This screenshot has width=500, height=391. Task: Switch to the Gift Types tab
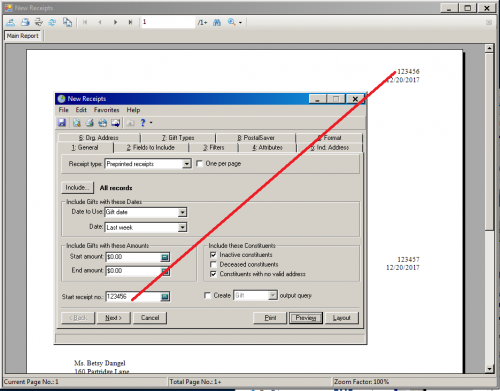(178, 138)
